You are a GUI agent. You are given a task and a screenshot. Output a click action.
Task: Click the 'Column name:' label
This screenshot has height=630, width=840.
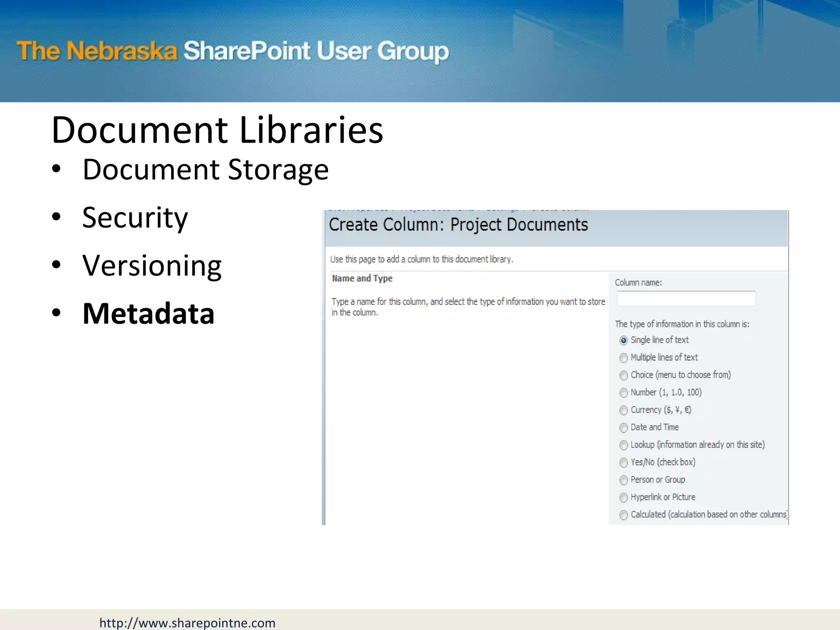coord(638,283)
